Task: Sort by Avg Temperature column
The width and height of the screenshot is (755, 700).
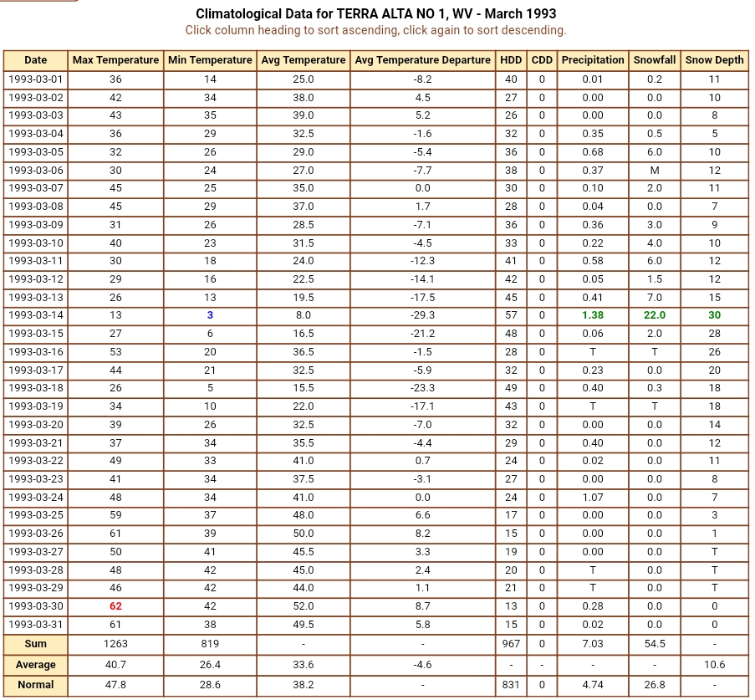Action: pos(304,60)
